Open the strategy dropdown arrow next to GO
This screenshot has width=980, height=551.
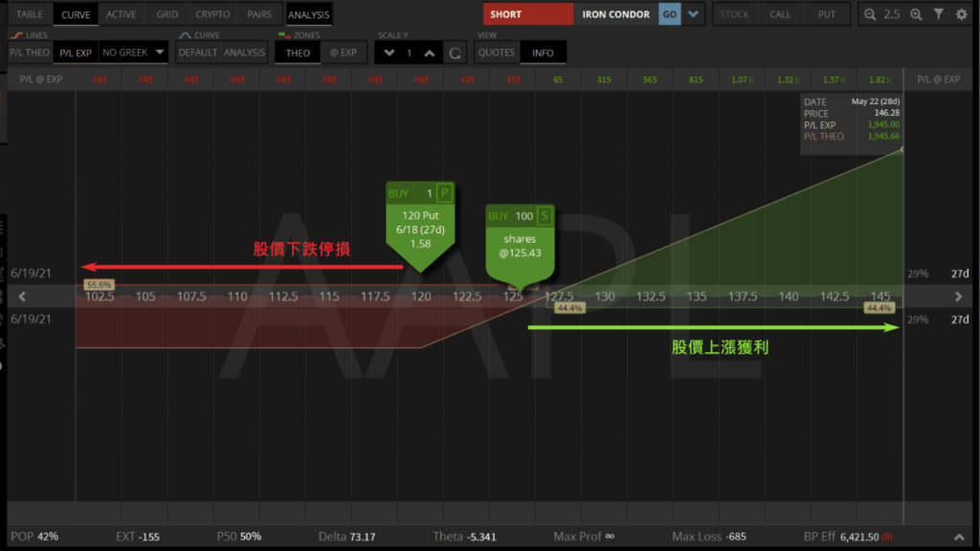693,14
